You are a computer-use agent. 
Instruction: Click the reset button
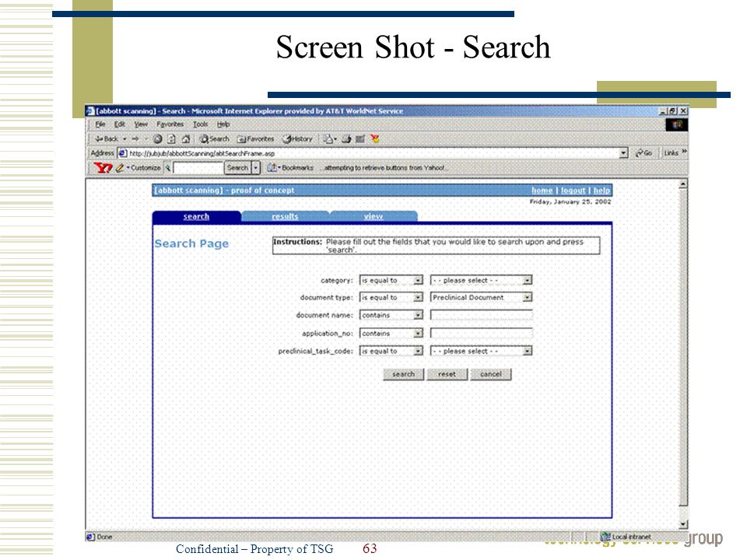click(447, 374)
